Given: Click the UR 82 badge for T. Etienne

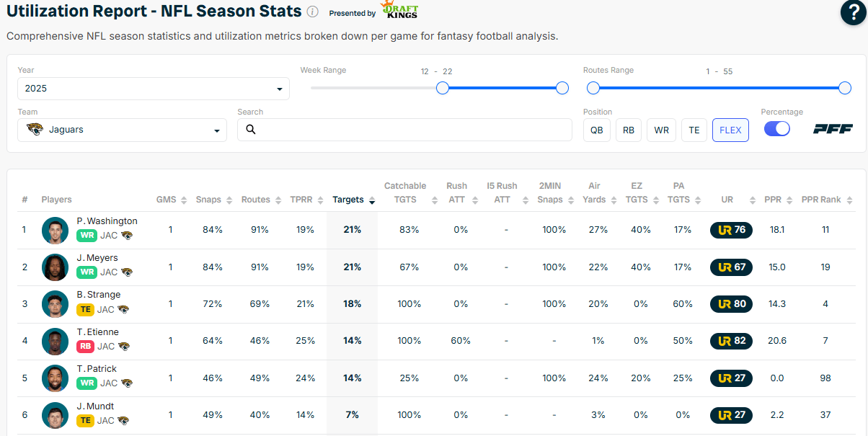Looking at the screenshot, I should coord(731,341).
